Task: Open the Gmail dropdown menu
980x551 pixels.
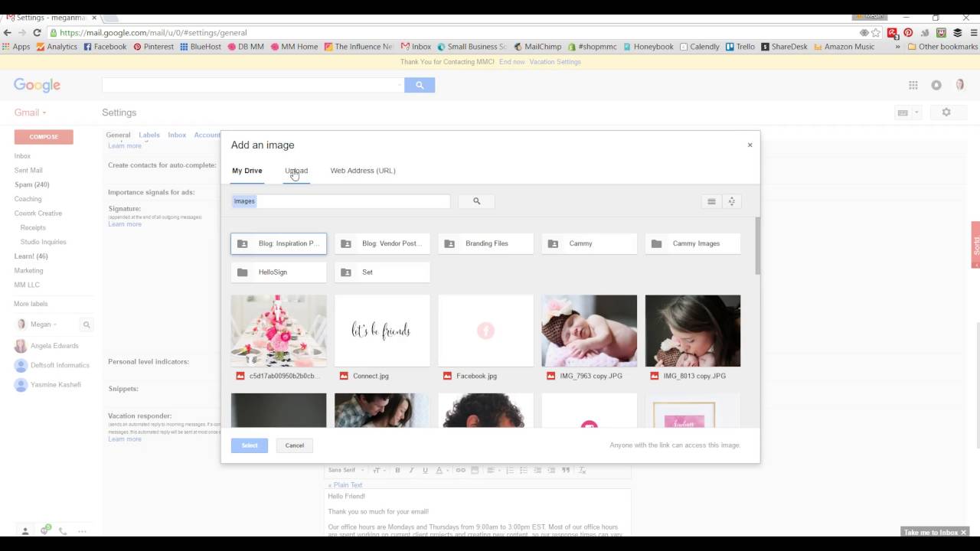Action: click(x=30, y=112)
